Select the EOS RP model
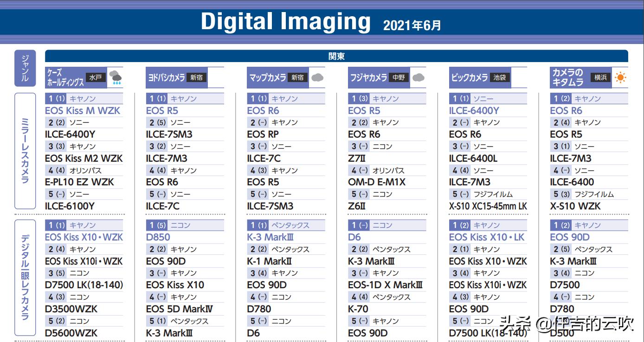This screenshot has height=342, width=644. click(x=263, y=134)
